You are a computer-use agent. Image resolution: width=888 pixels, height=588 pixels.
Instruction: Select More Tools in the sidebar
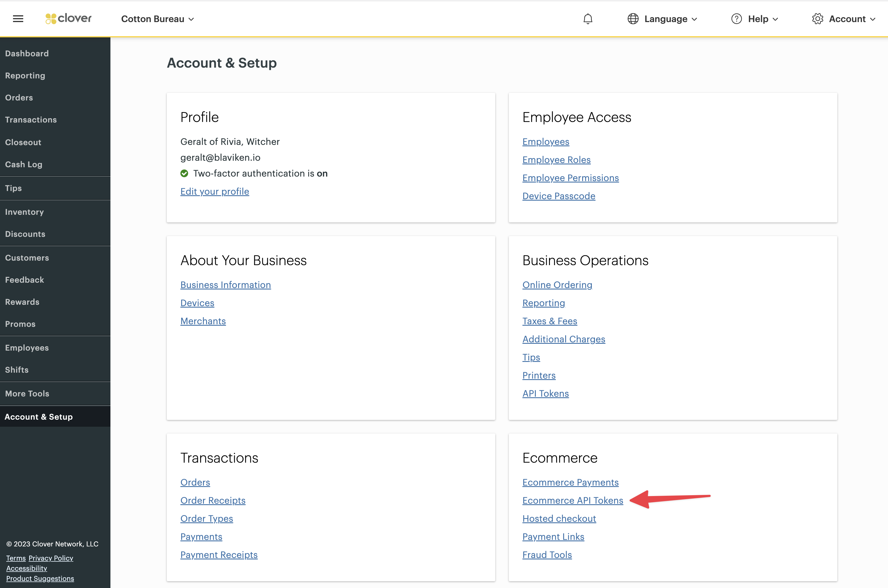click(27, 393)
